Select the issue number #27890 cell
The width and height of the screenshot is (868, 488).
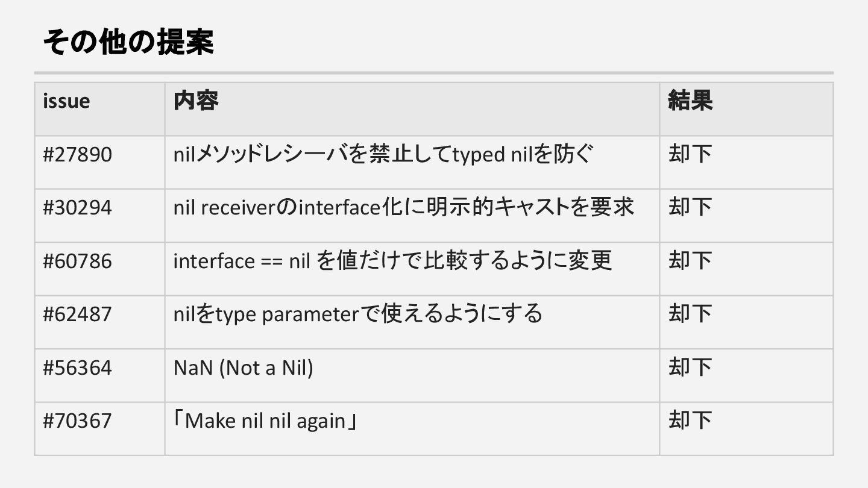(77, 155)
